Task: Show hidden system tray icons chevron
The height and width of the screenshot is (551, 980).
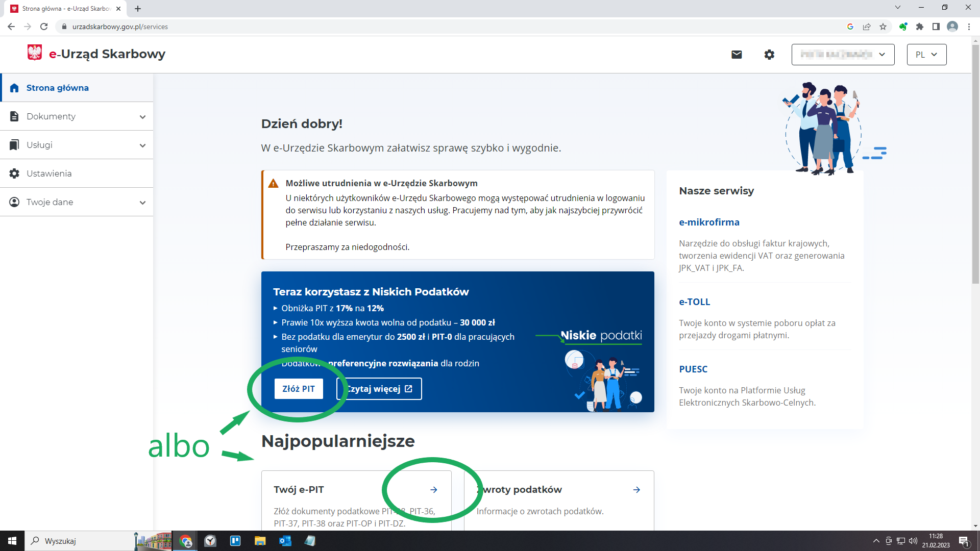Action: click(876, 541)
